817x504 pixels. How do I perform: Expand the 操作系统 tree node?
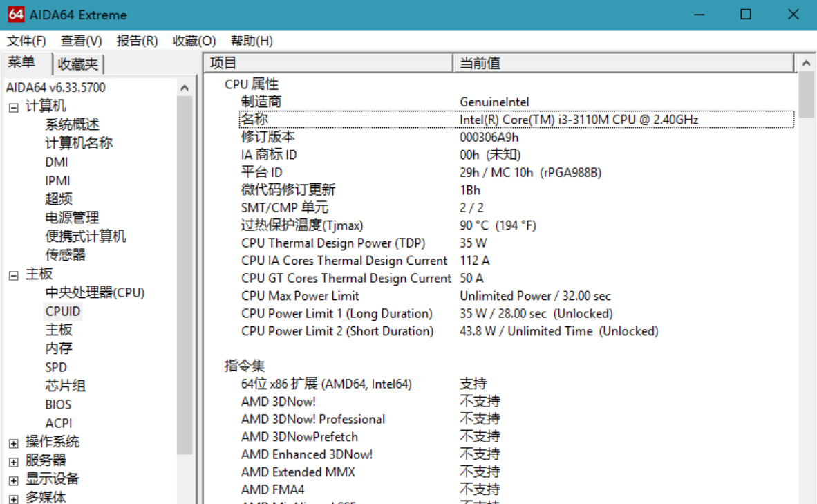pyautogui.click(x=14, y=443)
